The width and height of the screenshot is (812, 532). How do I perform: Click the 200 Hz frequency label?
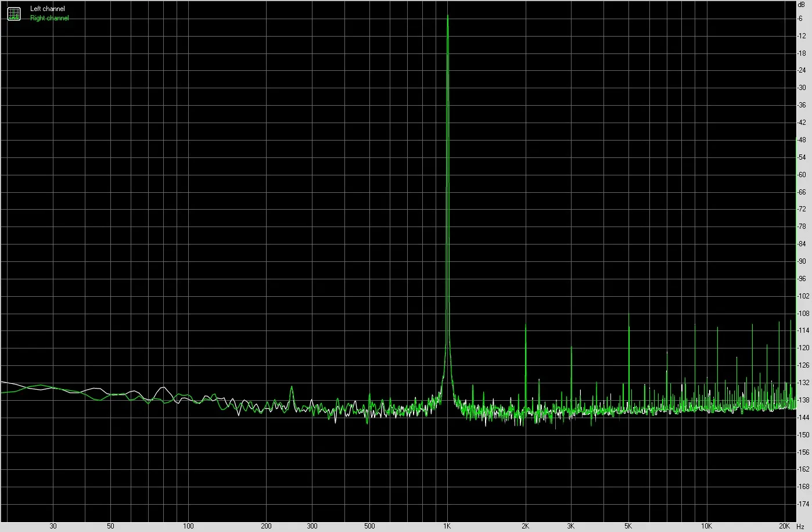pos(266,526)
